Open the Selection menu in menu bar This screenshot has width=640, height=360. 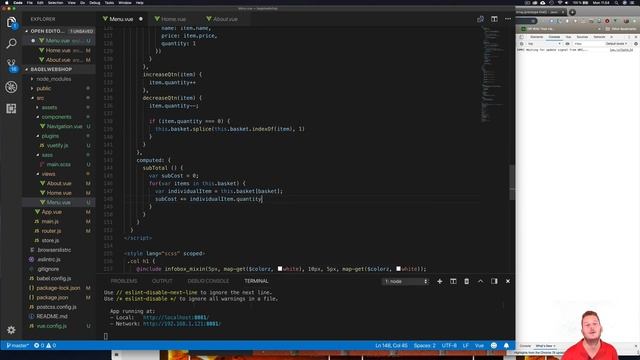tap(56, 2)
